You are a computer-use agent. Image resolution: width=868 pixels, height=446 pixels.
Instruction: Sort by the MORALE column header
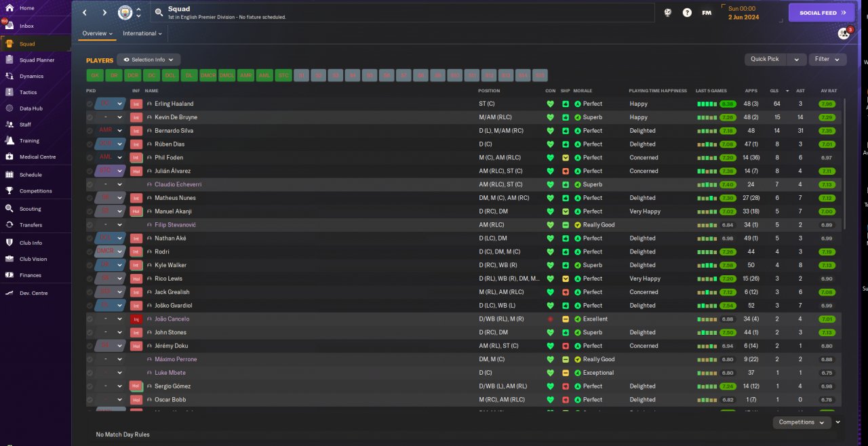click(583, 91)
